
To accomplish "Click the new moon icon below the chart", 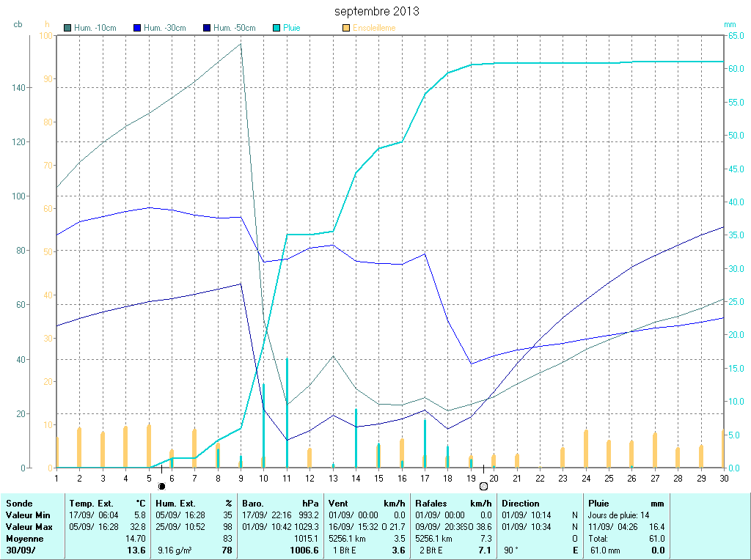I will tap(161, 485).
